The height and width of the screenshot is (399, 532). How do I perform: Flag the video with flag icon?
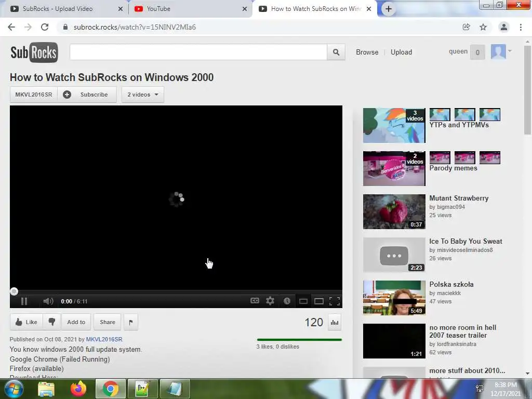[131, 322]
